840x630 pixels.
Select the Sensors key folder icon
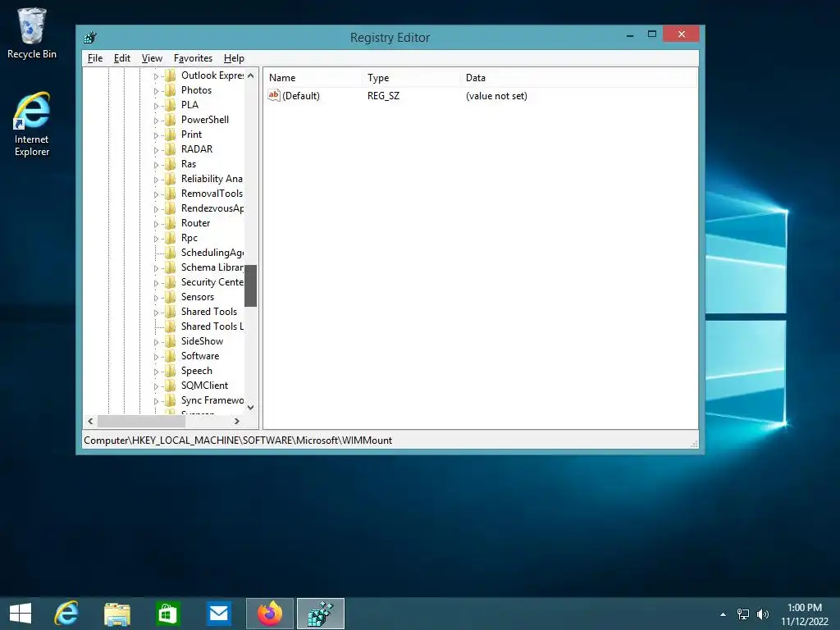pos(171,297)
